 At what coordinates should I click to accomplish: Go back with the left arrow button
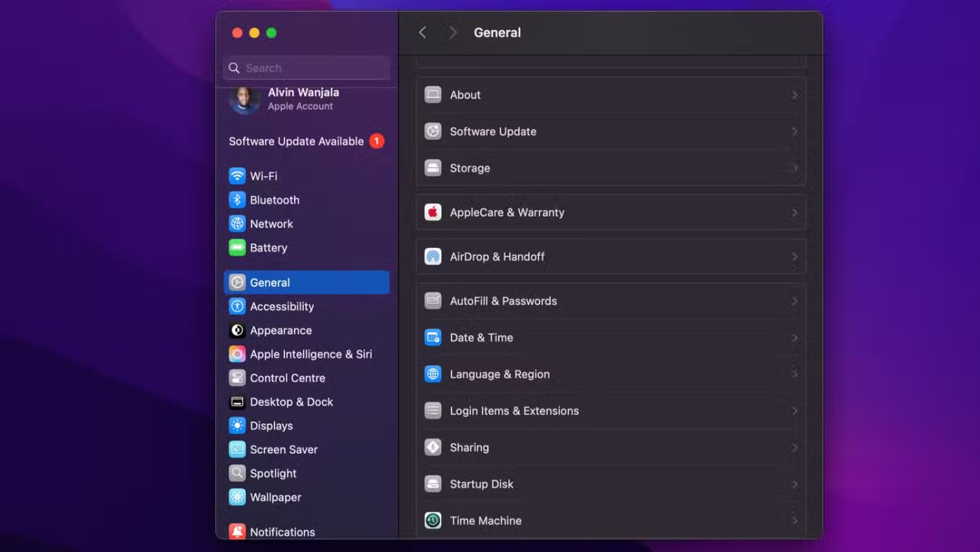(x=423, y=32)
